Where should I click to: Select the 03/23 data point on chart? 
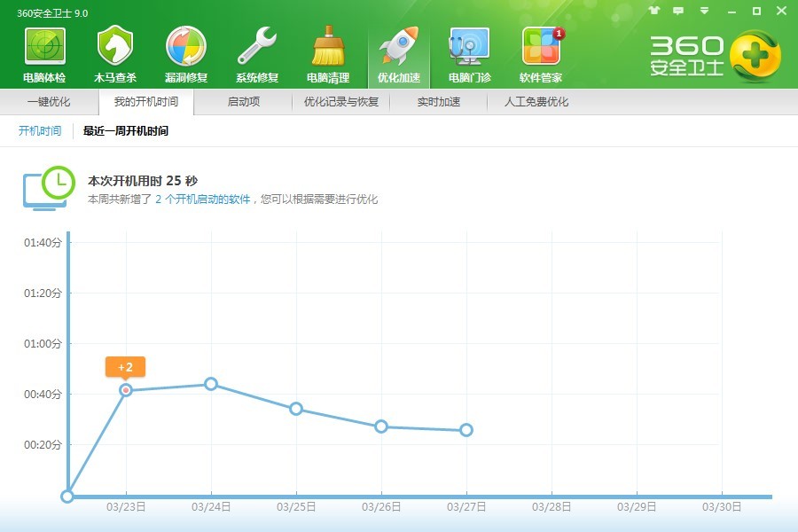126,390
